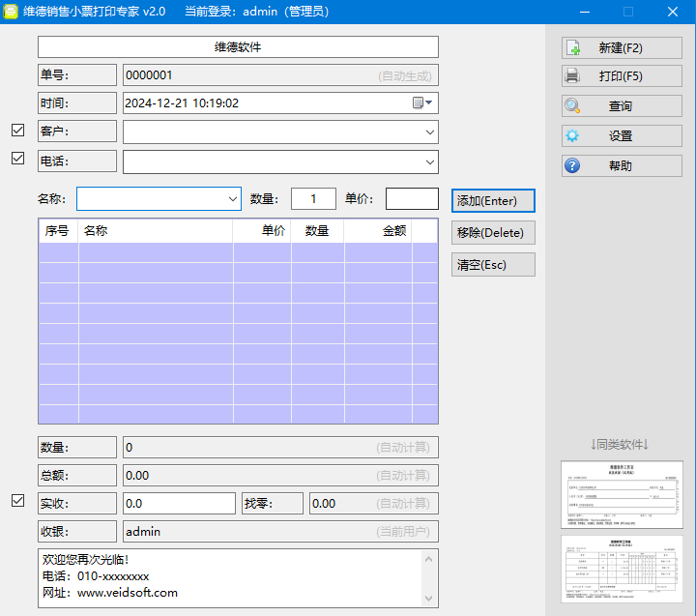Expand the 电话 dropdown list

429,161
